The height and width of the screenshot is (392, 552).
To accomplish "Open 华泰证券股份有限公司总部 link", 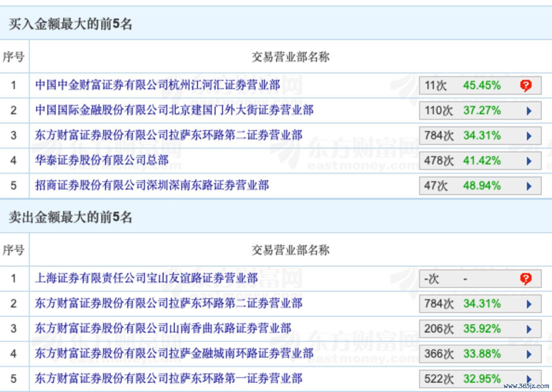I will [x=102, y=160].
